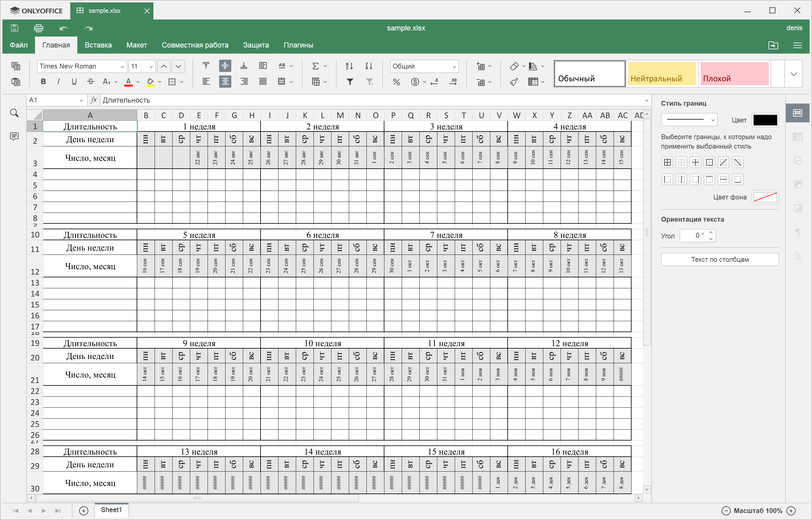The width and height of the screenshot is (812, 520).
Task: Apply the red font color button
Action: tap(128, 82)
